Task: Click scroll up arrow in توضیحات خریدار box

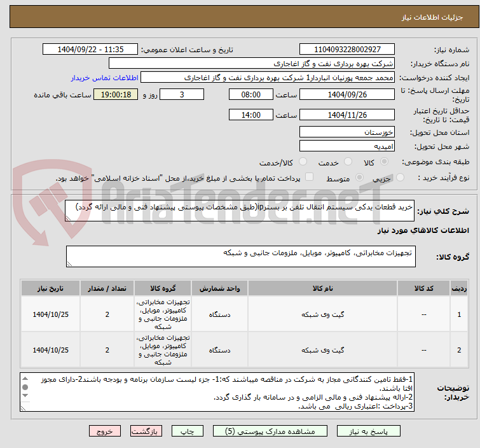Action: [x=25, y=379]
